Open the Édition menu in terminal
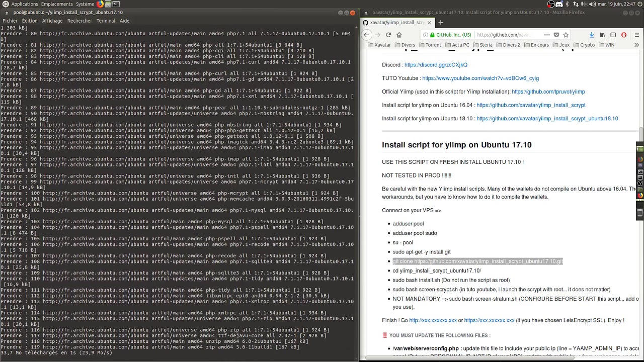The image size is (644, 362). (30, 21)
